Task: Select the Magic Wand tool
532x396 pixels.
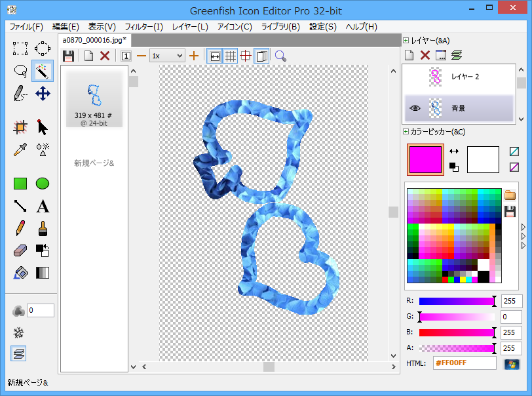Action: click(43, 70)
